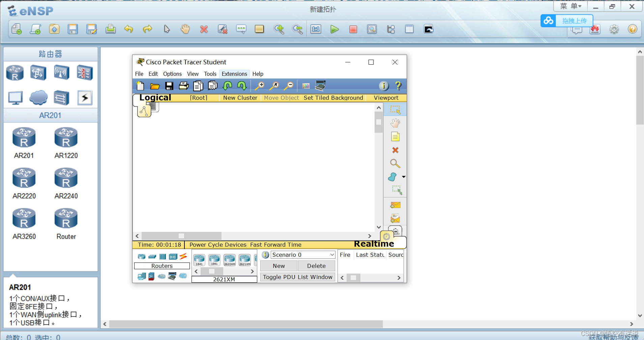Screen dimensions: 644x340
Task: Click Packet Tracer zoom in icon
Action: click(x=260, y=86)
